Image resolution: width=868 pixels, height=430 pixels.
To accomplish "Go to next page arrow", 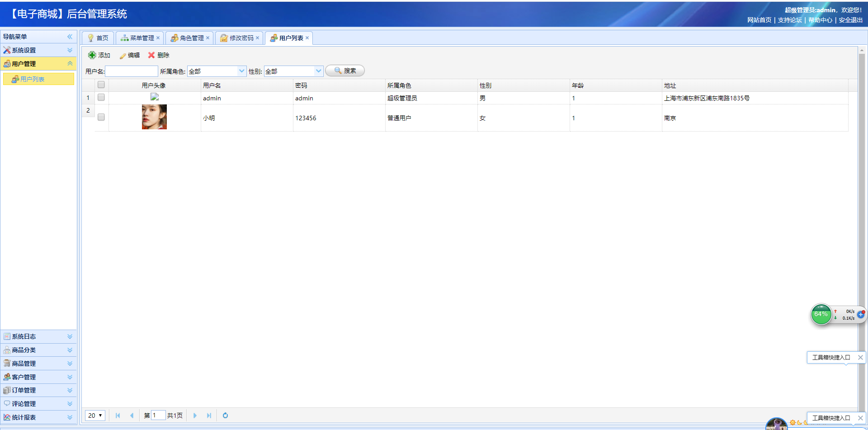I will click(195, 416).
